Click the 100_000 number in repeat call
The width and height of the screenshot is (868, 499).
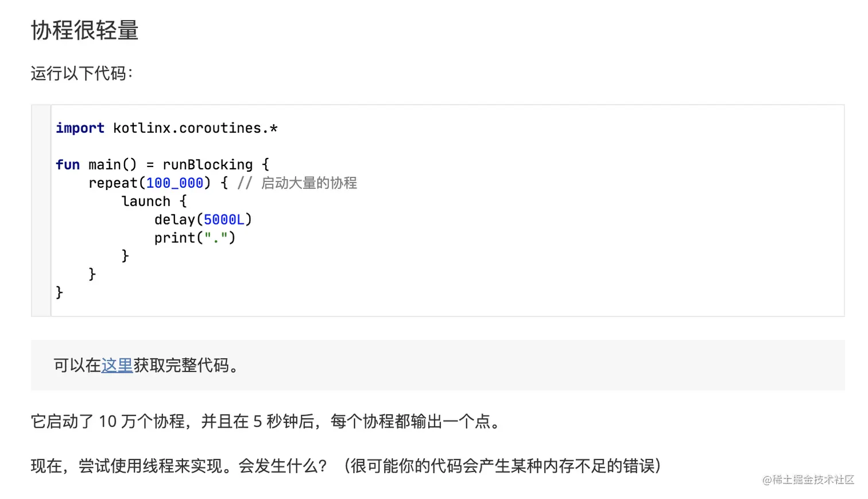pos(175,183)
